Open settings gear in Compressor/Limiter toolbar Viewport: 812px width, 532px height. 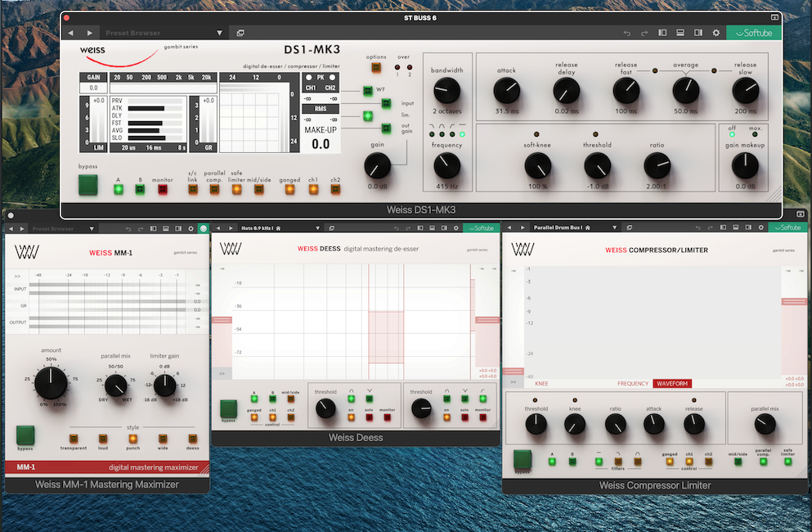coord(760,227)
